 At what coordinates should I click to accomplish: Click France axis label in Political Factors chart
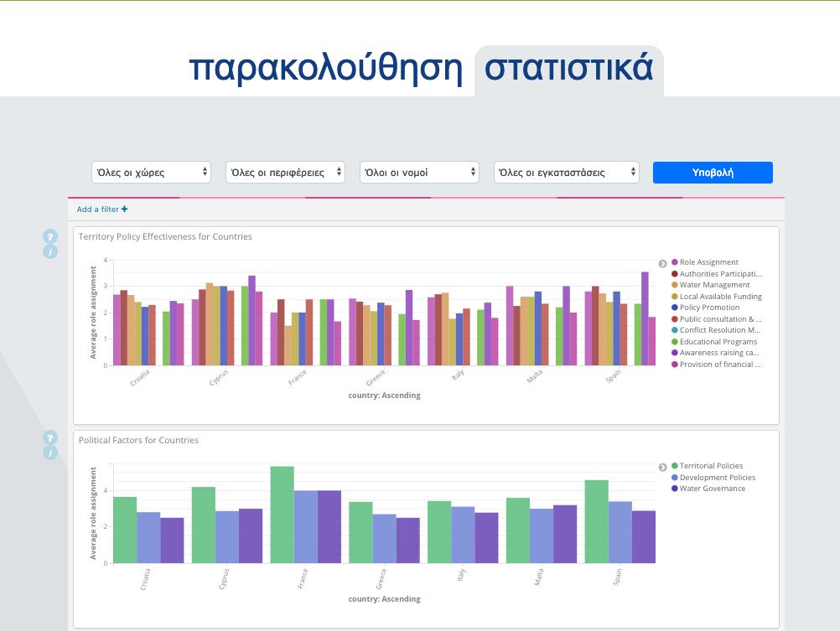coord(302,579)
